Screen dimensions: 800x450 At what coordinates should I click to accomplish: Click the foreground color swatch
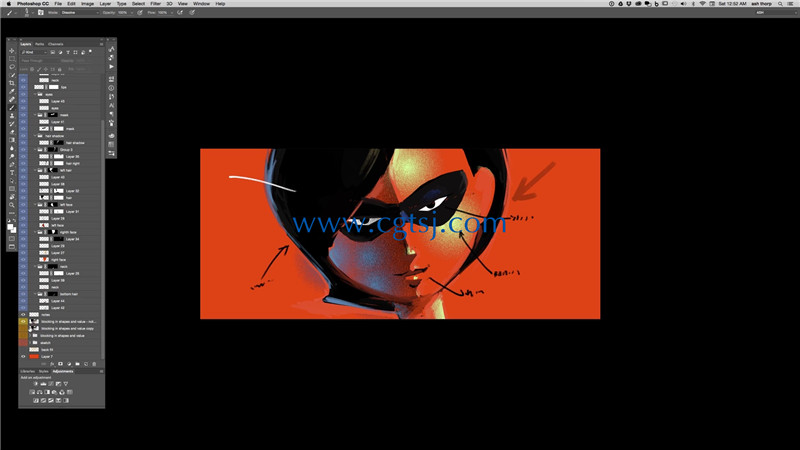(10, 227)
